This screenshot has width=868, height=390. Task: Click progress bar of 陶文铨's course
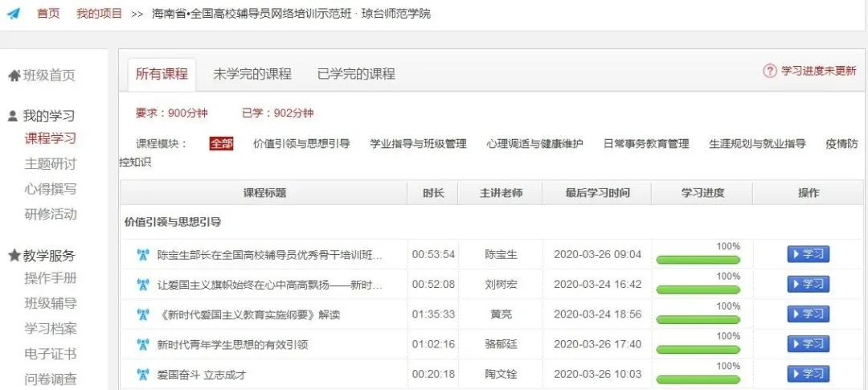click(x=698, y=379)
